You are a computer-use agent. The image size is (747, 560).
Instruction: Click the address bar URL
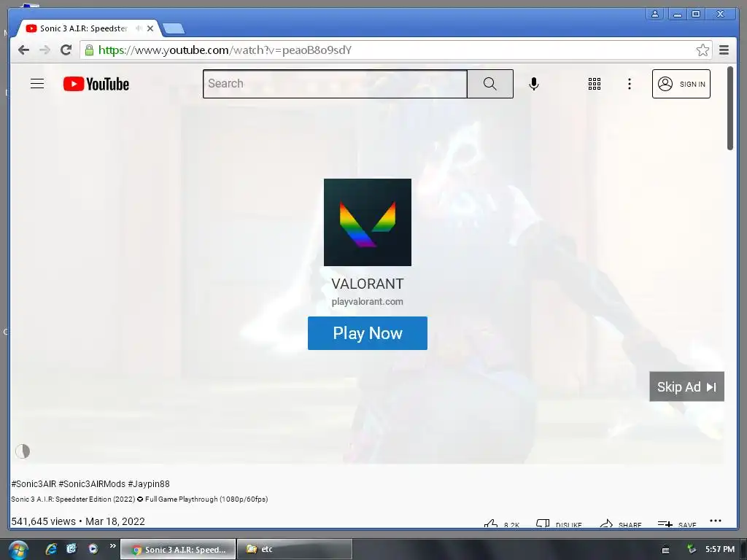[x=225, y=50]
